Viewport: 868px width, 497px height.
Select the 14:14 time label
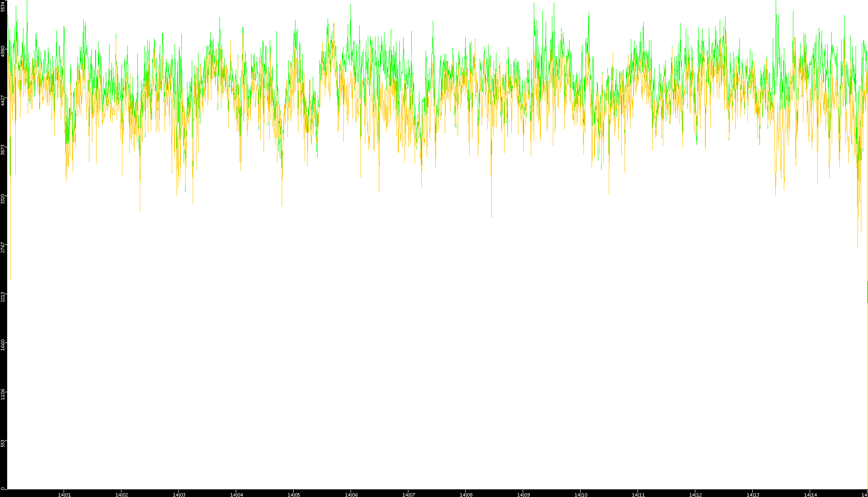point(810,495)
